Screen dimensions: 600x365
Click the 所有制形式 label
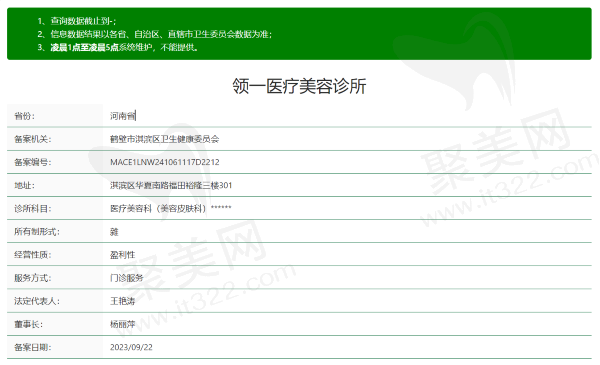(37, 232)
